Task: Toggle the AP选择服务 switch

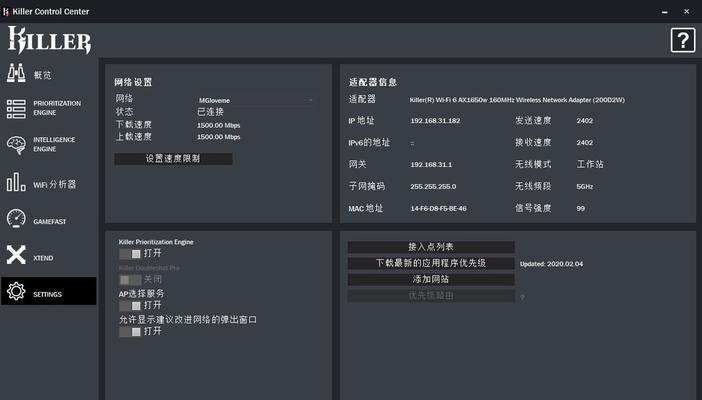Action: click(x=130, y=306)
